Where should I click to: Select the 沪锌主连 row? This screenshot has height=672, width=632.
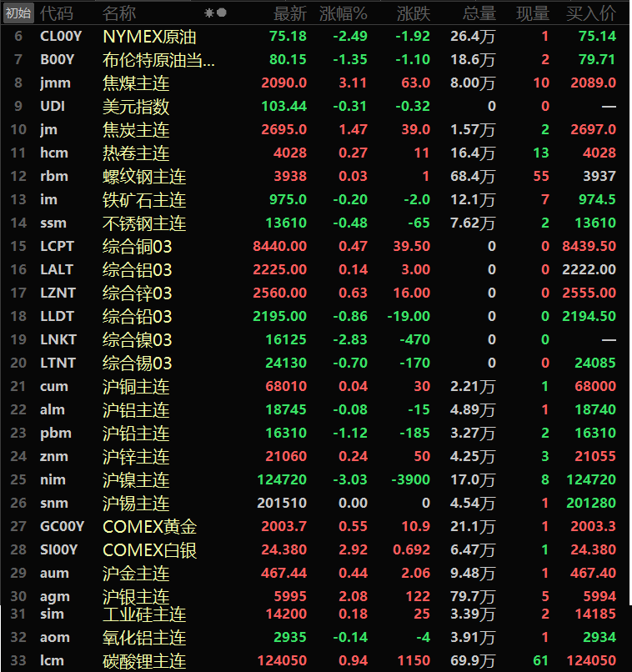(x=316, y=457)
